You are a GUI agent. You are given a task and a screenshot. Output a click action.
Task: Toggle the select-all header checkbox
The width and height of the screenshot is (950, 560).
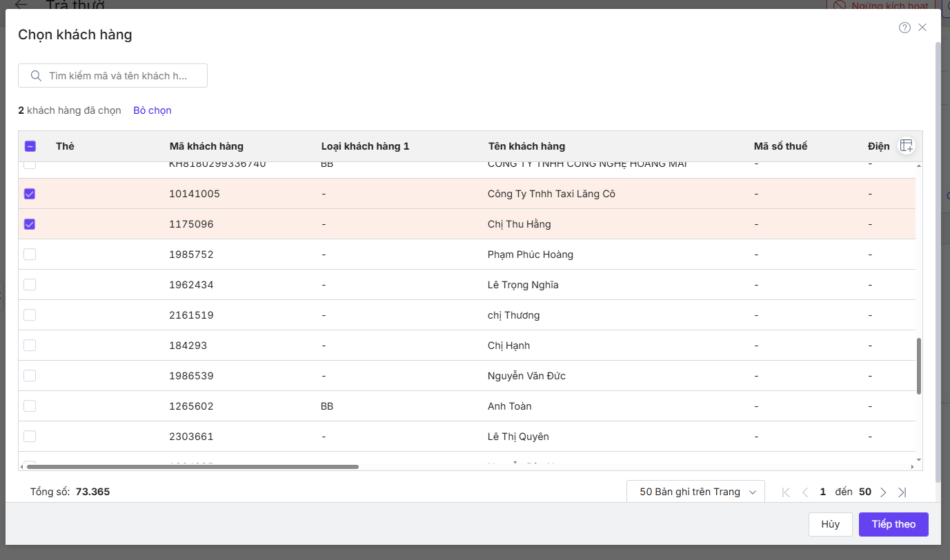[x=30, y=146]
